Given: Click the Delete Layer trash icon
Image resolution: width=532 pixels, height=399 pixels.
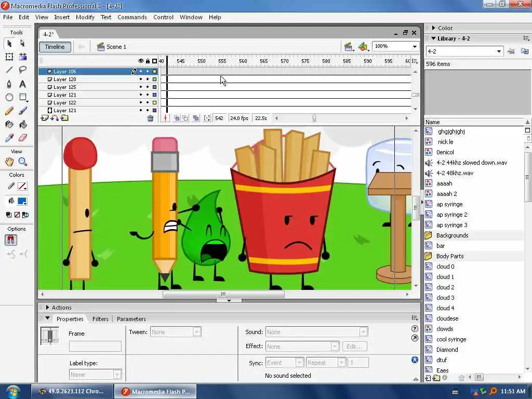Looking at the screenshot, I should [150, 118].
